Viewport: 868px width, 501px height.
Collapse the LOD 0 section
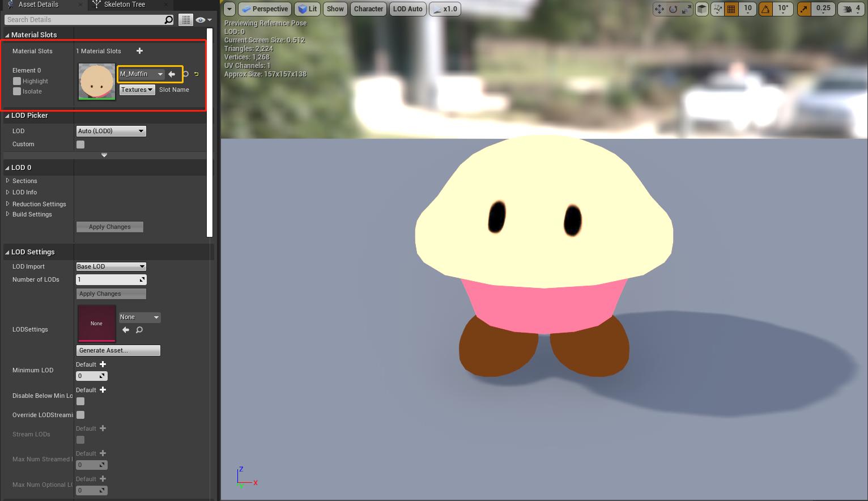(x=7, y=168)
